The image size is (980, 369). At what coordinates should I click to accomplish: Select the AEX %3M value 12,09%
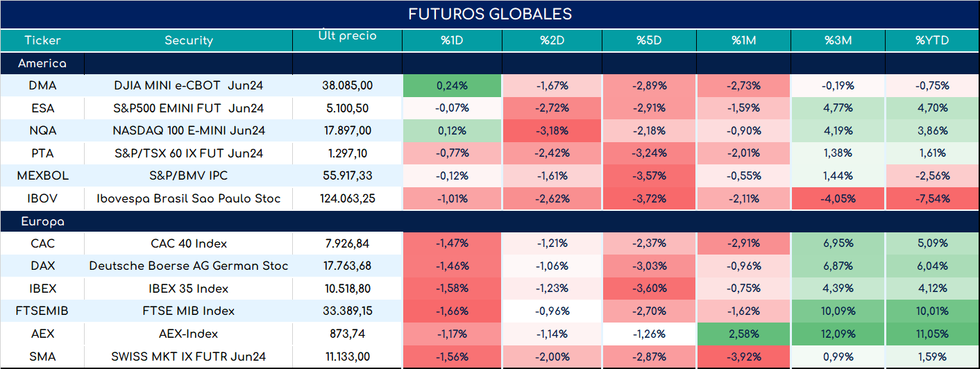point(838,334)
